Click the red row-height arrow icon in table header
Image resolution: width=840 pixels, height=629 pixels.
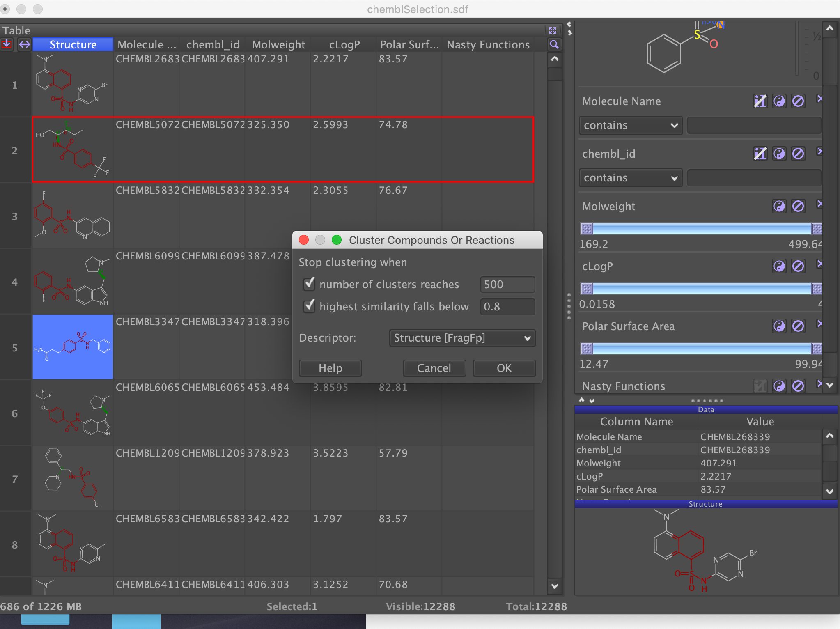click(7, 44)
